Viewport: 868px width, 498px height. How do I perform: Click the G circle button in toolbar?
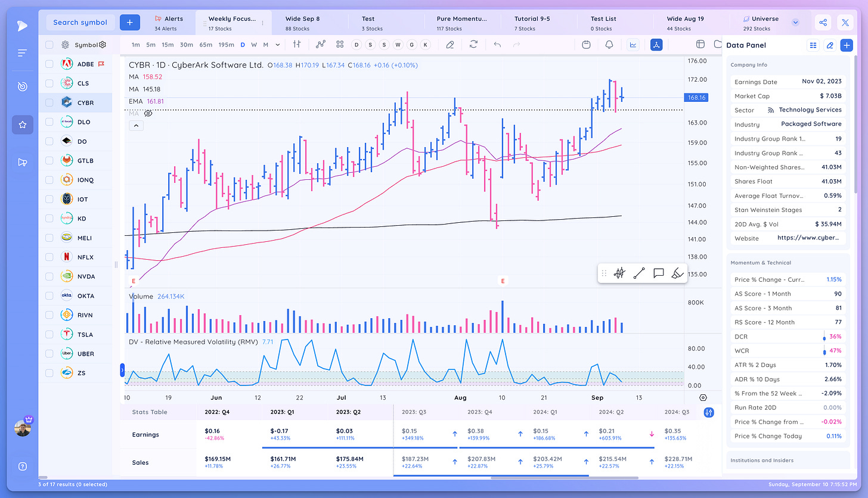point(411,45)
